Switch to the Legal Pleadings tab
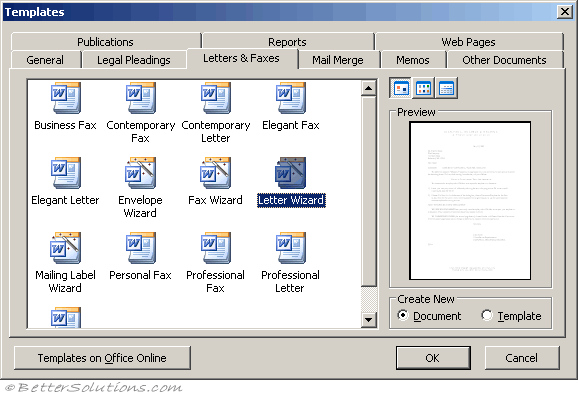Image resolution: width=578 pixels, height=395 pixels. point(134,60)
